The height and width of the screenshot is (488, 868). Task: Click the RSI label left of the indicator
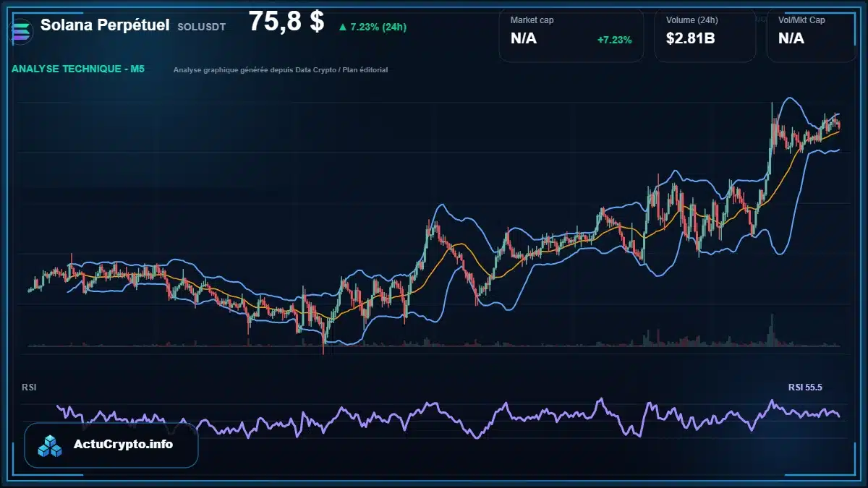click(x=29, y=388)
